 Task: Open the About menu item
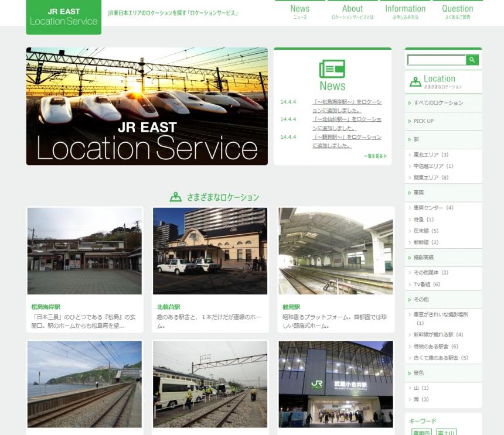(x=352, y=12)
